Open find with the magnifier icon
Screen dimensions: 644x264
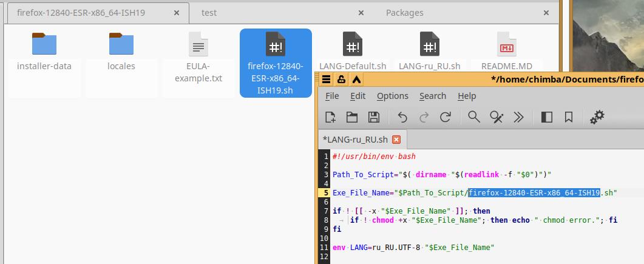pyautogui.click(x=474, y=117)
